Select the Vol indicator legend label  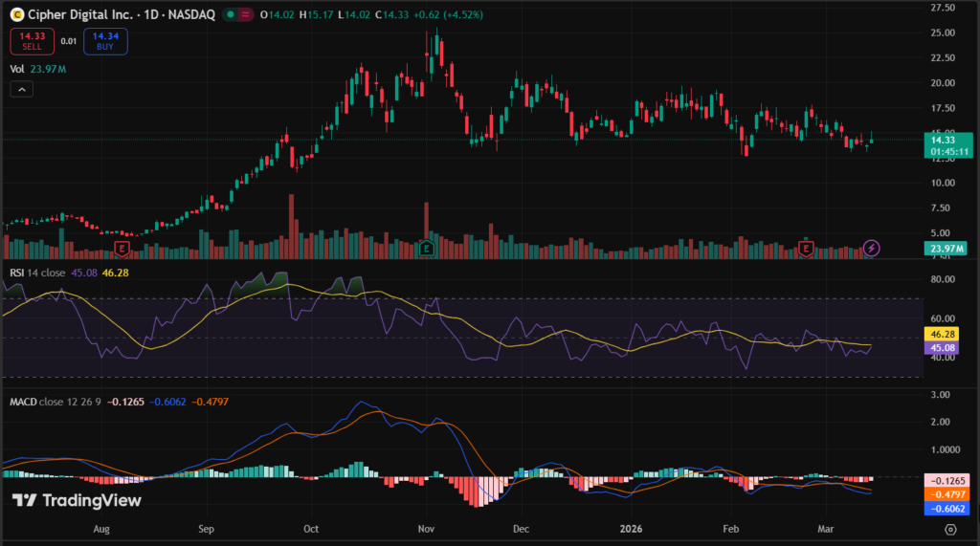coord(17,69)
